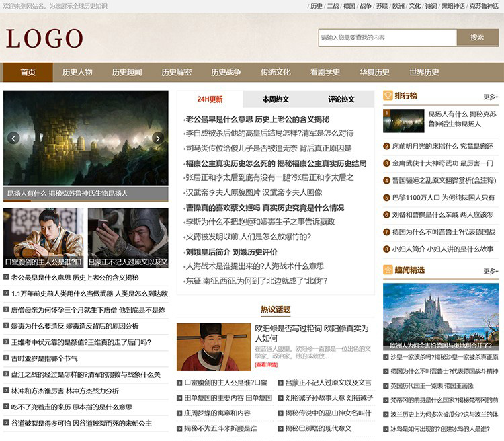
Task: Click arrow bullet beside 盘江之战的经过
Action: (6, 374)
